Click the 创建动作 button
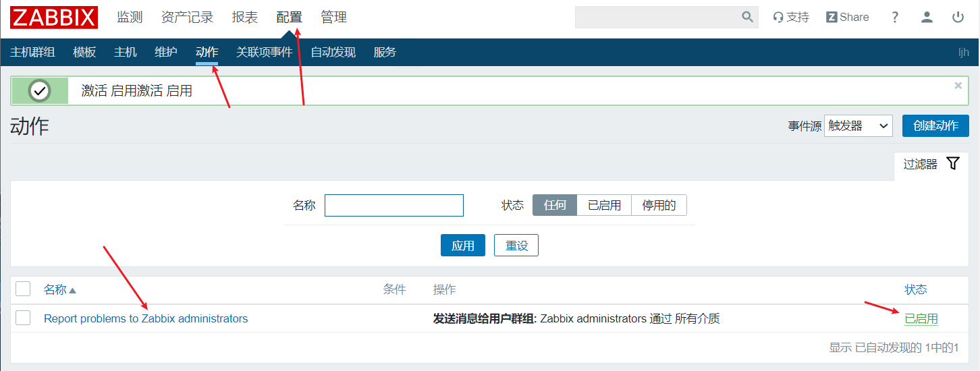980x371 pixels. point(935,125)
